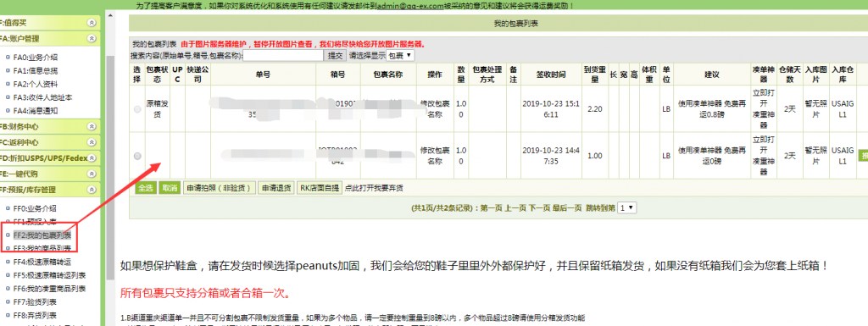Image resolution: width=868 pixels, height=326 pixels.
Task: Collapse the FF:预报/库存管理 chevron icon
Action: 92,190
